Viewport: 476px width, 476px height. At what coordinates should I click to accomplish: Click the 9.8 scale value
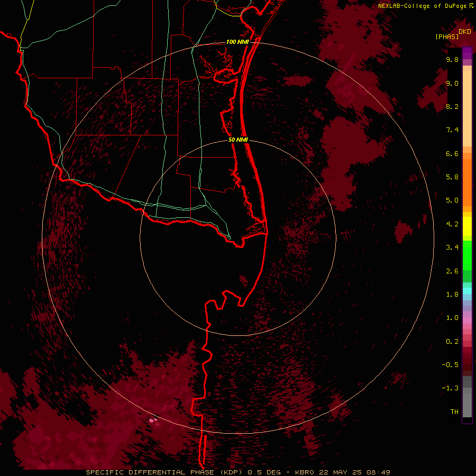coord(452,59)
